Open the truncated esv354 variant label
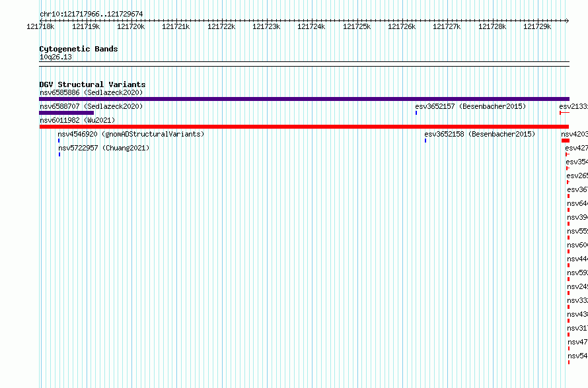The width and height of the screenshot is (588, 388). pyautogui.click(x=577, y=162)
